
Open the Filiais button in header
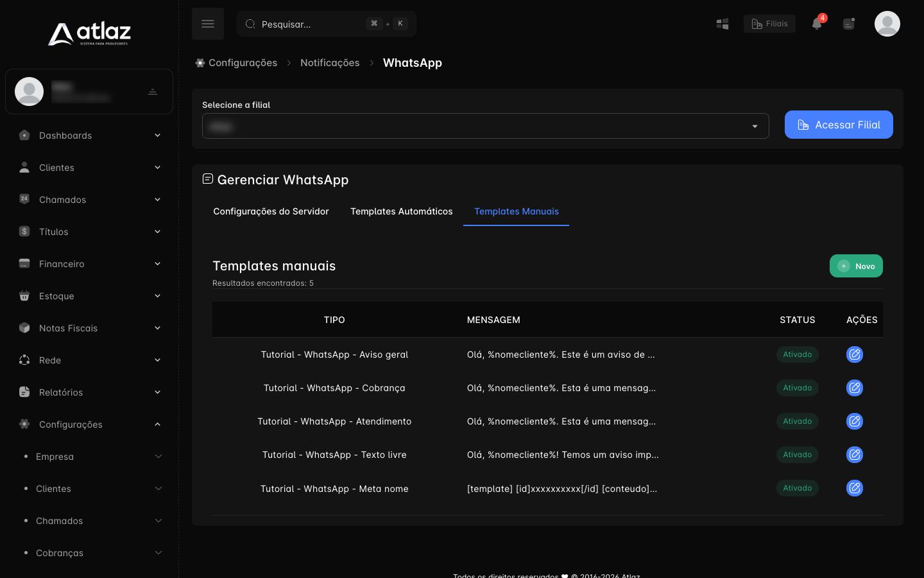769,24
